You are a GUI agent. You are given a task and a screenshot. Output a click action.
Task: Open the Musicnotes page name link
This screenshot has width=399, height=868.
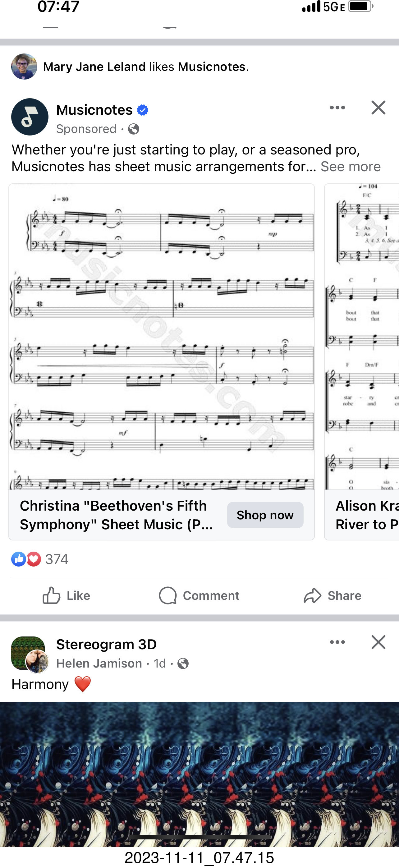click(x=94, y=110)
